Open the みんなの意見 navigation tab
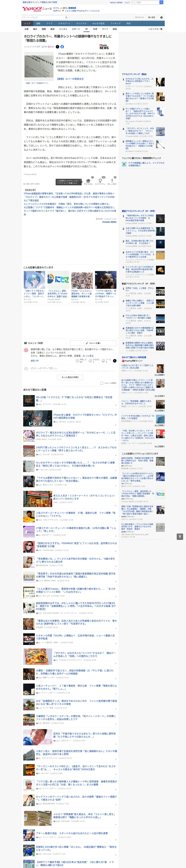 tap(98, 23)
